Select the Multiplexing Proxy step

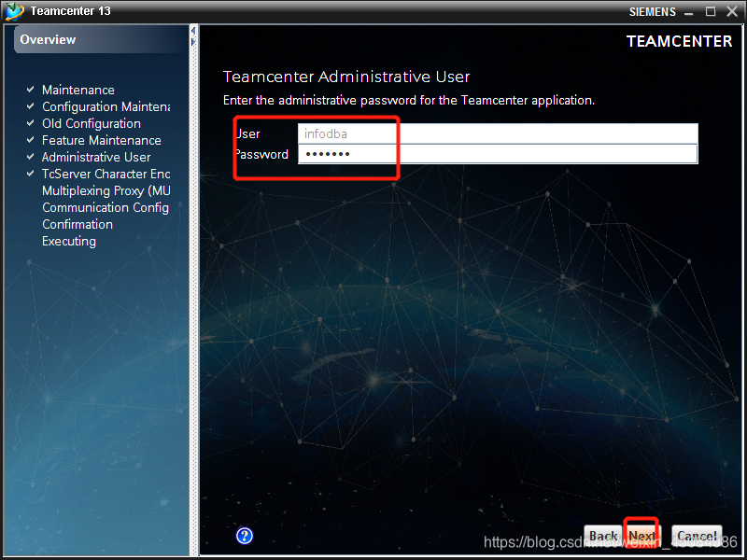click(106, 190)
